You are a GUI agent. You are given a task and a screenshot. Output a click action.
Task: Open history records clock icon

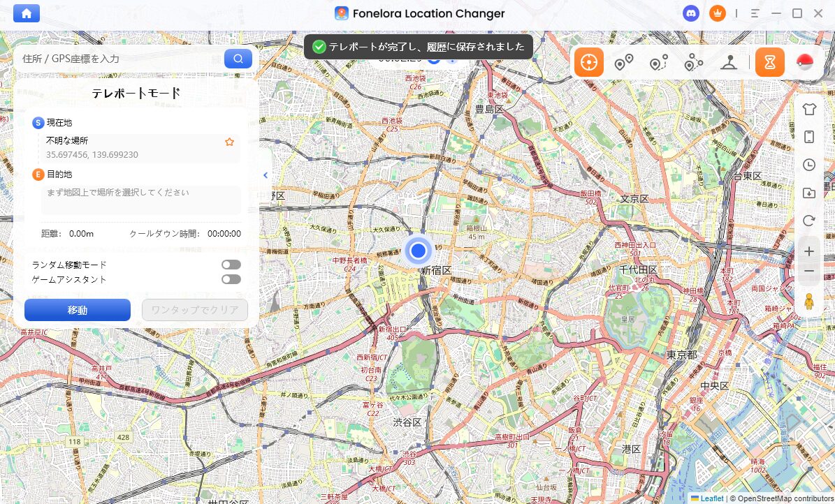809,165
